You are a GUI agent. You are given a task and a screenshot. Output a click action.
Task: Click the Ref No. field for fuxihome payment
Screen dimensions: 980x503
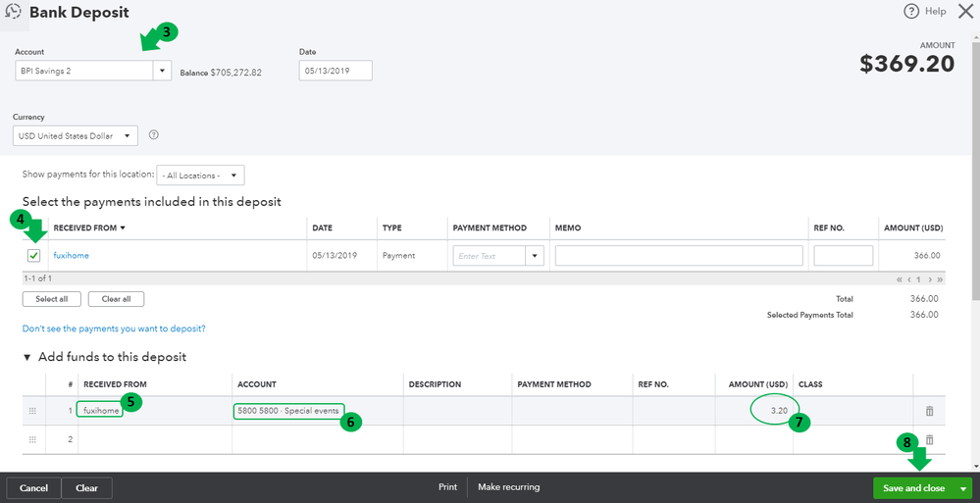[x=843, y=256]
